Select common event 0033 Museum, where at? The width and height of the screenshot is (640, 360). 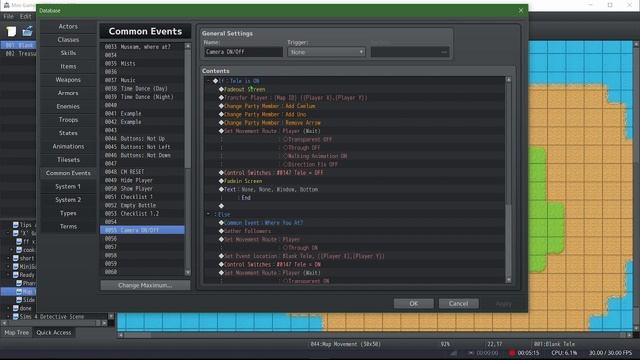click(x=142, y=47)
